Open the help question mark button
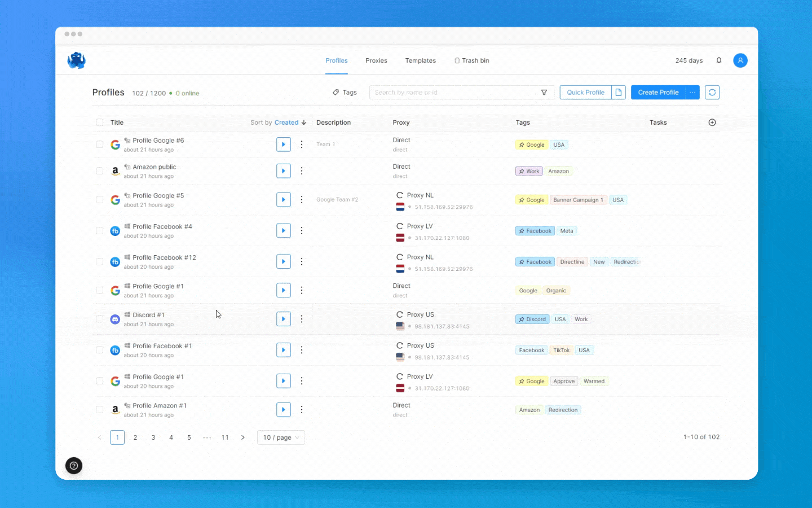812x508 pixels. click(74, 466)
